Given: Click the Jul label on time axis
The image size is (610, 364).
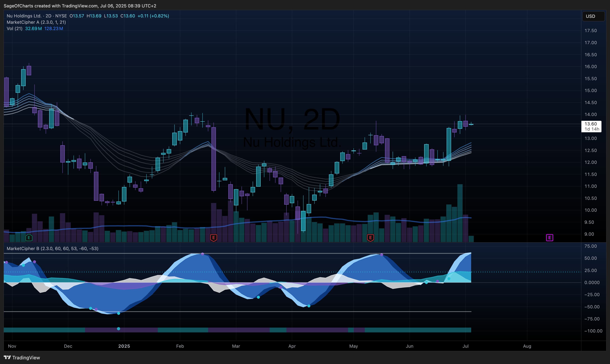Looking at the screenshot, I should (x=465, y=346).
